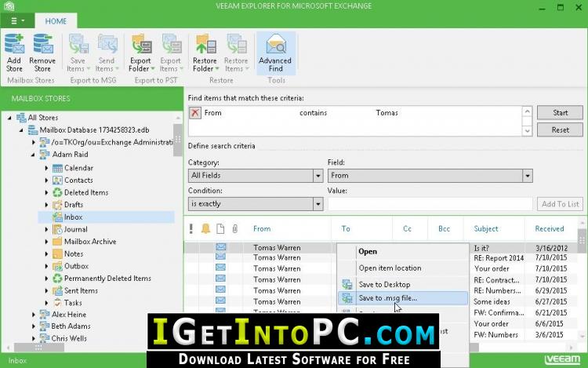Image resolution: width=588 pixels, height=368 pixels.
Task: Collapse the Adam Raid mailbox
Action: coord(33,155)
